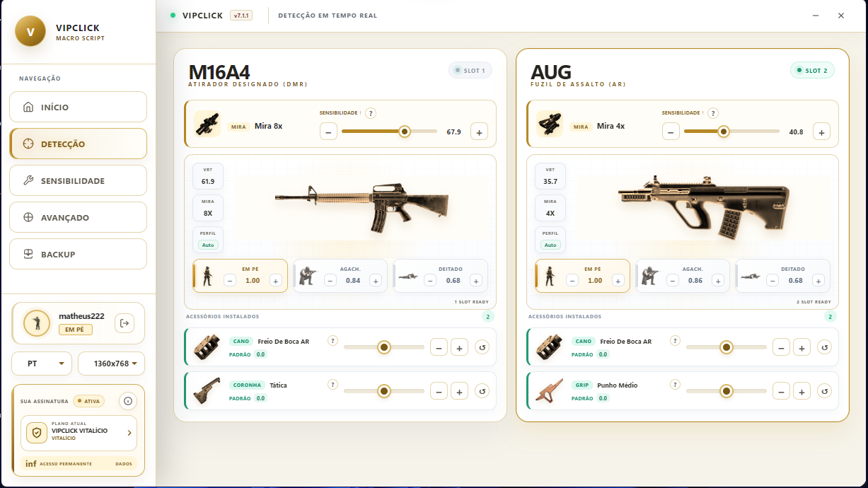Viewport: 868px width, 488px height.
Task: Click the SLOT 2 badge on AUG
Action: click(x=813, y=71)
